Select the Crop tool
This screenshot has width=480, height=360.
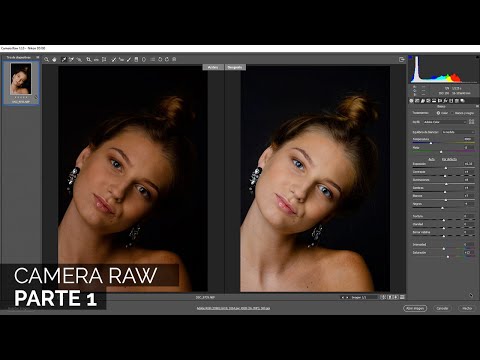(x=89, y=59)
